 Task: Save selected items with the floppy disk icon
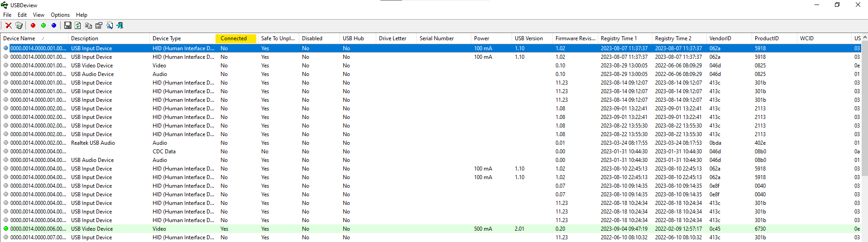pyautogui.click(x=67, y=25)
